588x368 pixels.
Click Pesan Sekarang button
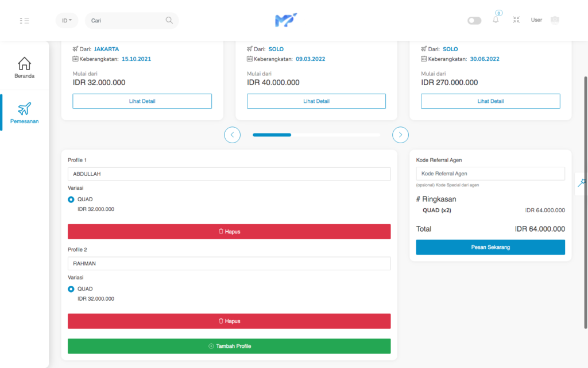pos(490,247)
